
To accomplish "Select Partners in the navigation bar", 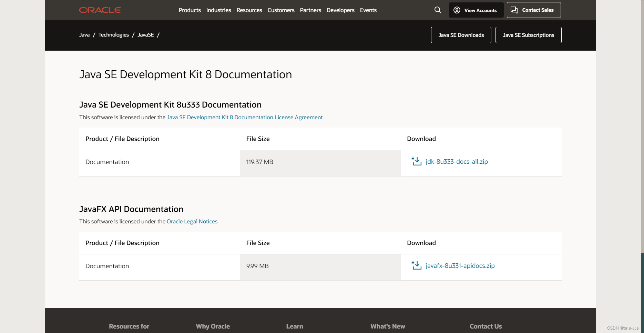I will (x=310, y=10).
